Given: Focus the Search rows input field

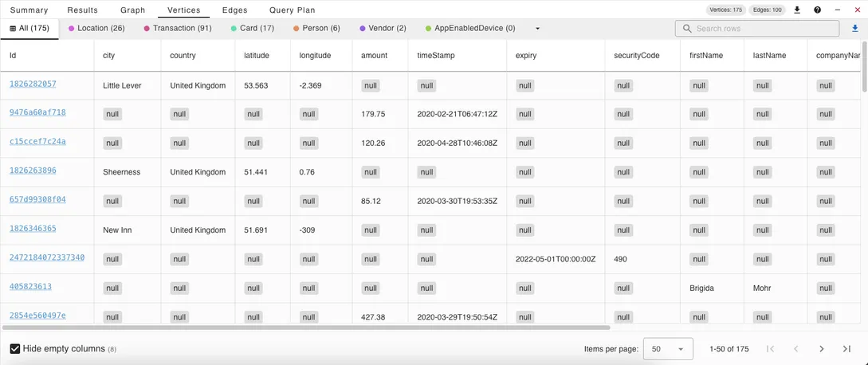Looking at the screenshot, I should [x=756, y=28].
